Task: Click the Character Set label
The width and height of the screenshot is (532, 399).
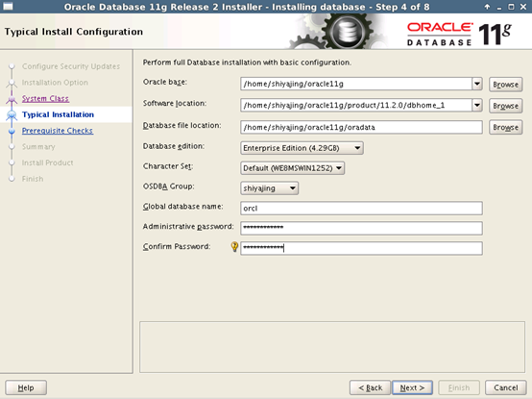Action: (168, 166)
